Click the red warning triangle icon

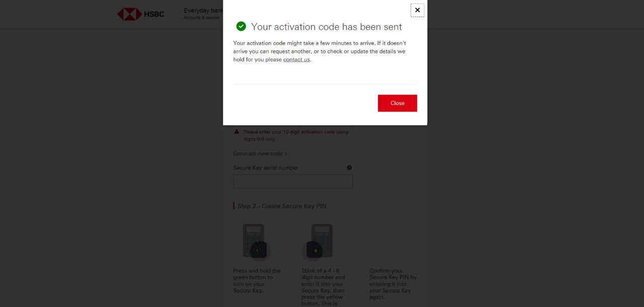click(x=237, y=132)
